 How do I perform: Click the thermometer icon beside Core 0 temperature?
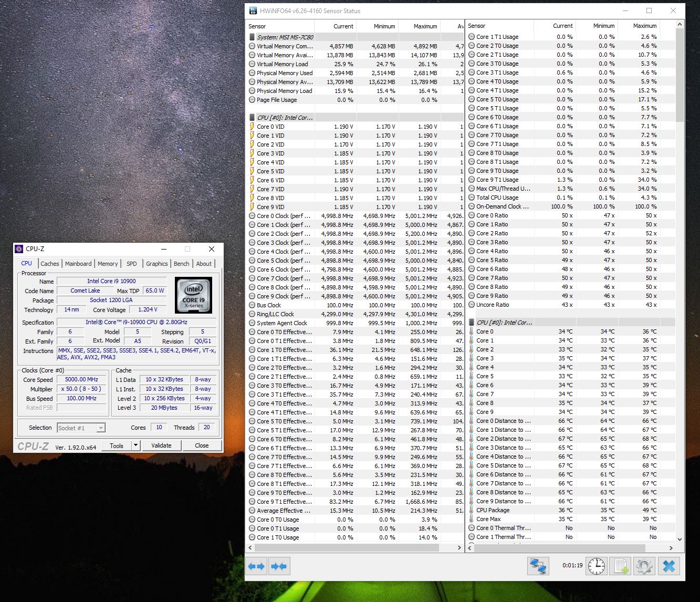click(x=471, y=331)
